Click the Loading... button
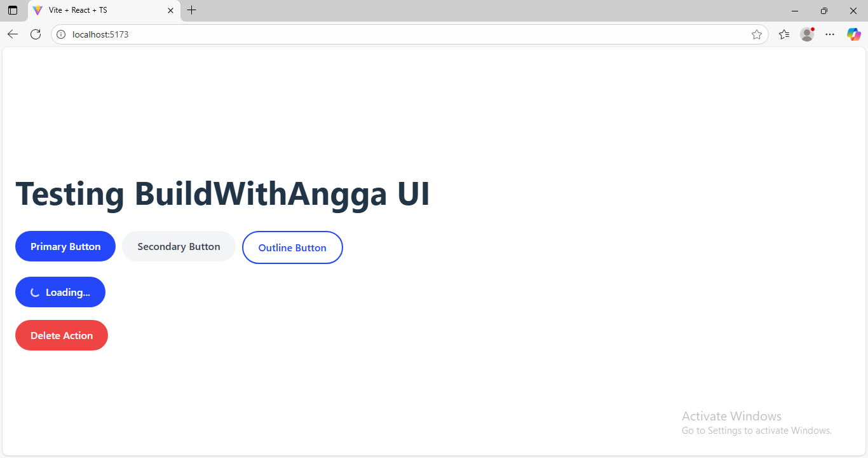The width and height of the screenshot is (868, 458). [60, 292]
